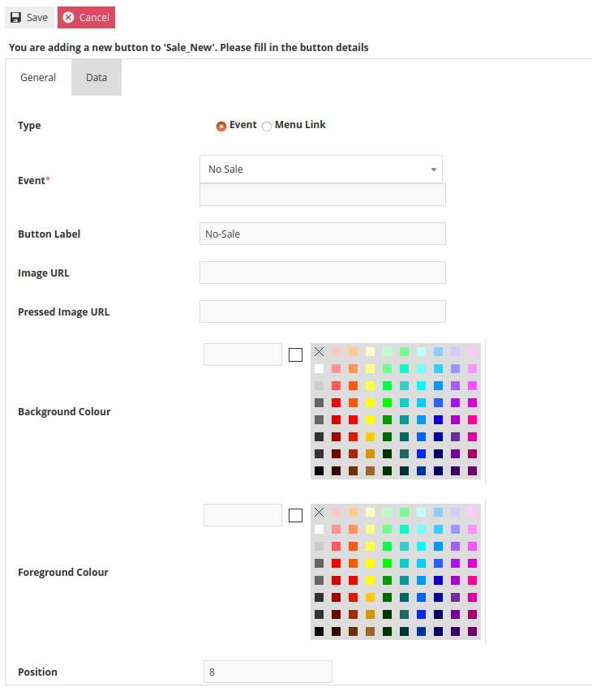
Task: Click the Position field showing 8
Action: pos(268,672)
